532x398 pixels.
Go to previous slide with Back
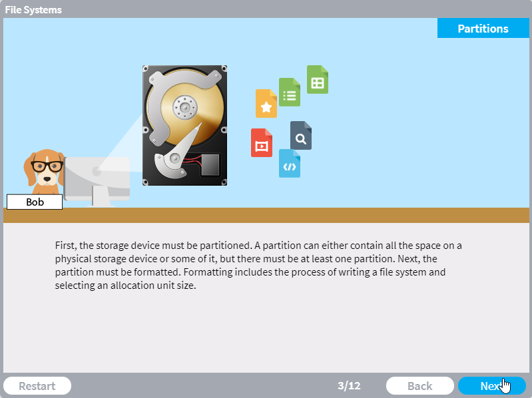point(419,386)
